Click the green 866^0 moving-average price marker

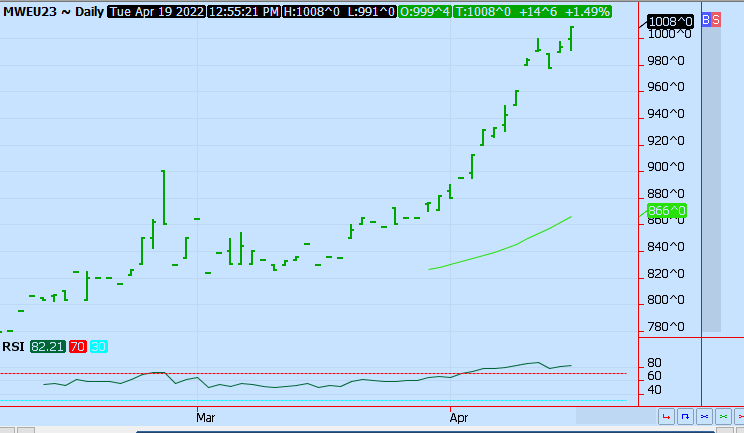[667, 211]
